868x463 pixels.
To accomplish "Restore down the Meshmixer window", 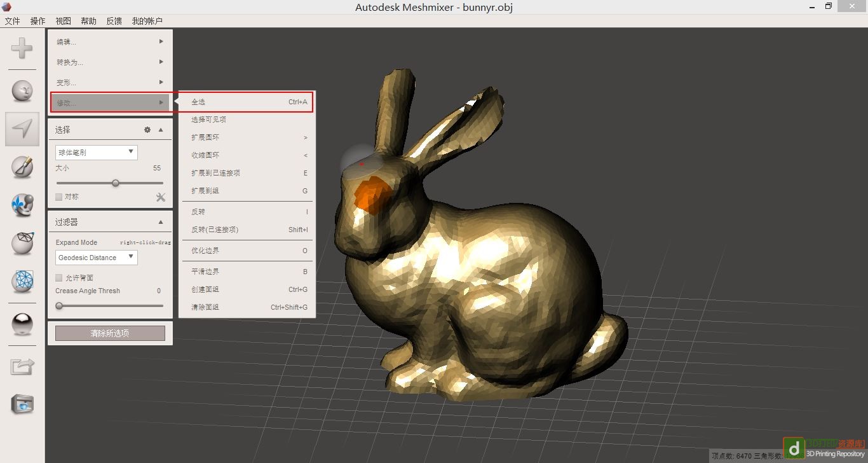I will (x=829, y=6).
